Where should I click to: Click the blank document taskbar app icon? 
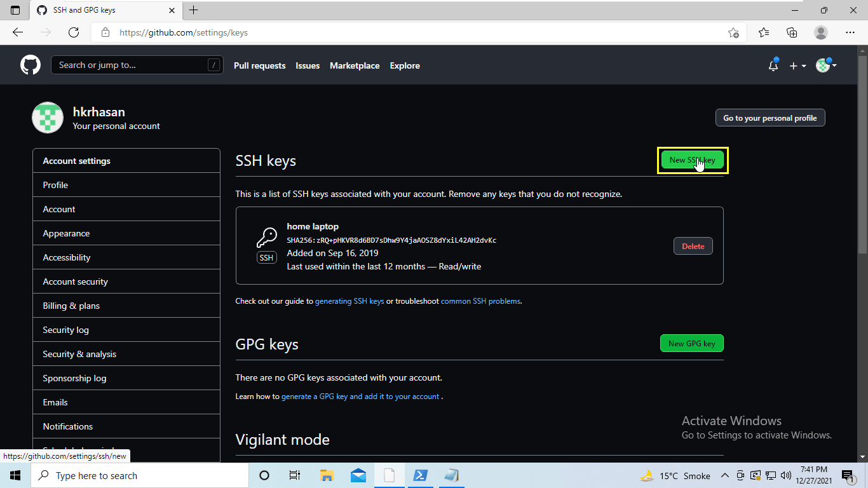click(389, 475)
